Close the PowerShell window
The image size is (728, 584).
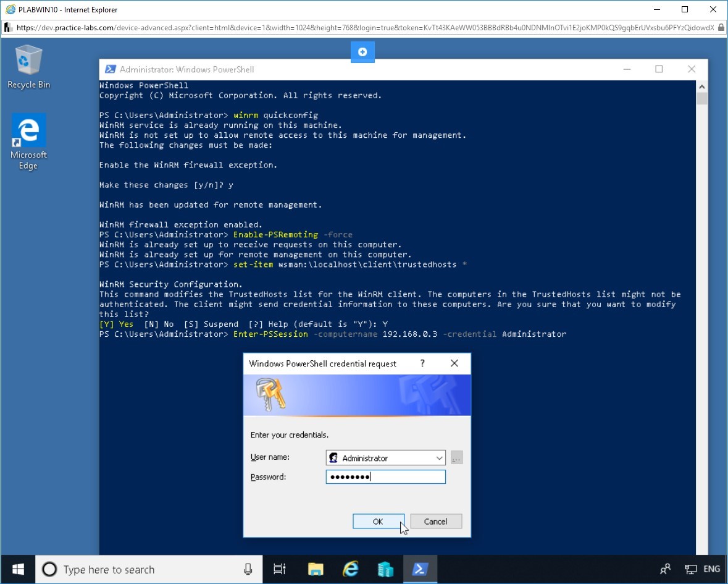pyautogui.click(x=692, y=69)
